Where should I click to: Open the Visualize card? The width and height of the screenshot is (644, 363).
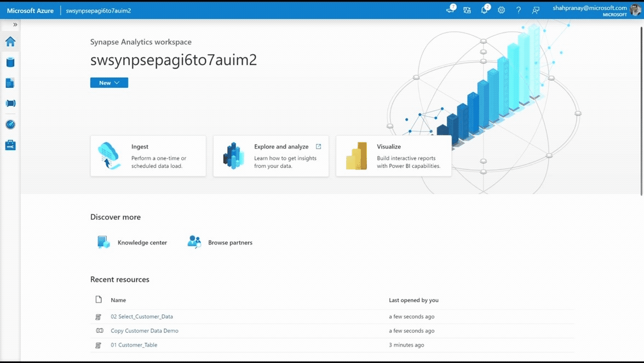tap(393, 156)
